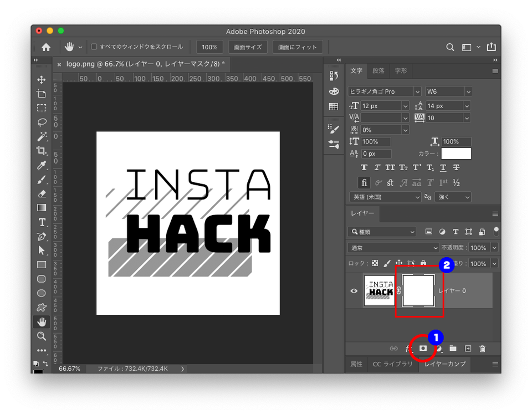Image resolution: width=532 pixels, height=414 pixels.
Task: Hide レイヤー 0 with the eye icon
Action: [x=354, y=291]
